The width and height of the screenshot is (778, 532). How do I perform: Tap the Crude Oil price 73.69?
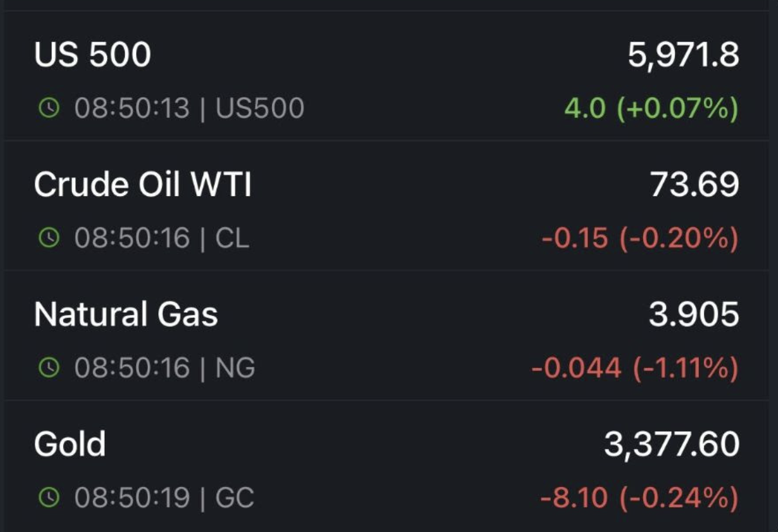click(x=695, y=185)
